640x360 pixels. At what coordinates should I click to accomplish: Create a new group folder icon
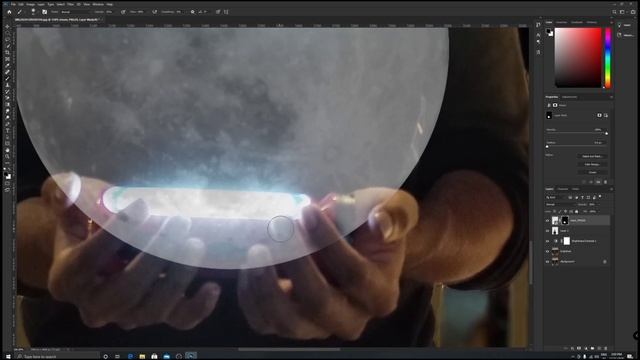pyautogui.click(x=592, y=348)
